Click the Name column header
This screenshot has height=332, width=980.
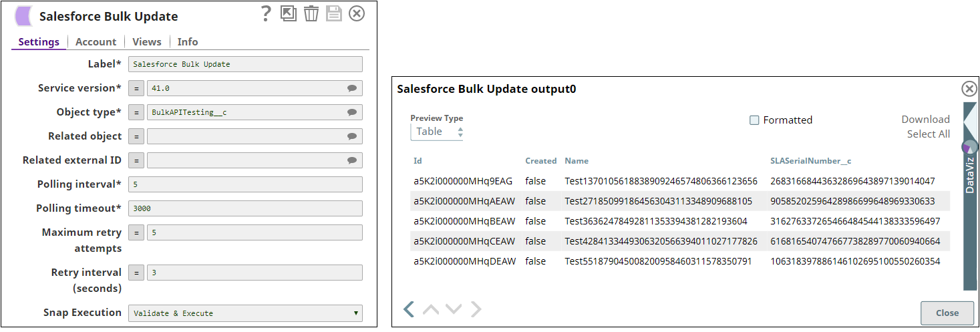tap(577, 161)
